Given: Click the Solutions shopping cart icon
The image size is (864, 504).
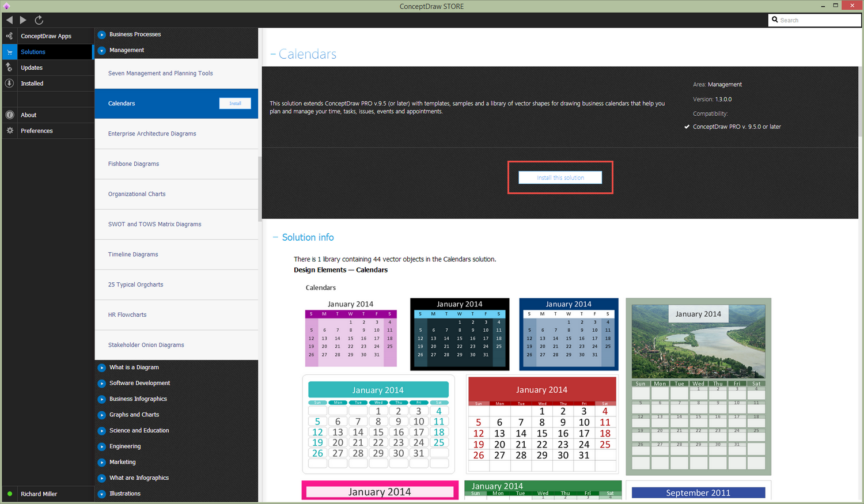Looking at the screenshot, I should [9, 52].
